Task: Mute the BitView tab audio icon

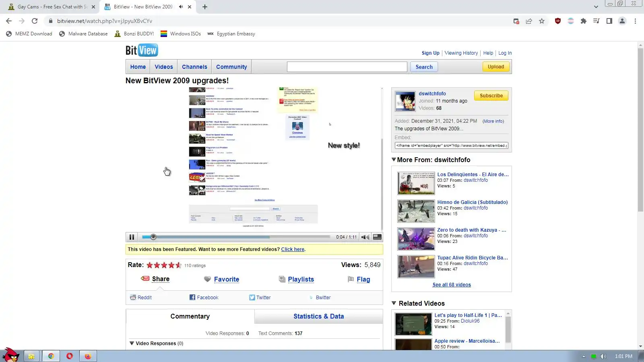Action: [x=181, y=7]
